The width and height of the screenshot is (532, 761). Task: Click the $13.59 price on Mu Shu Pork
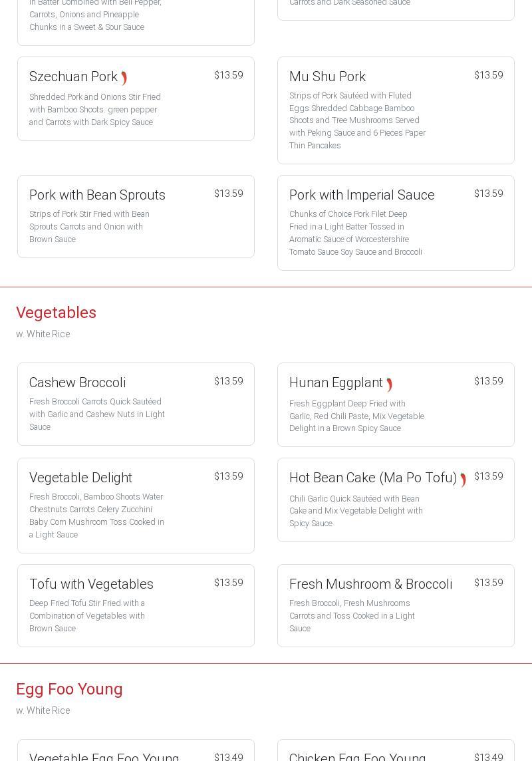point(488,76)
